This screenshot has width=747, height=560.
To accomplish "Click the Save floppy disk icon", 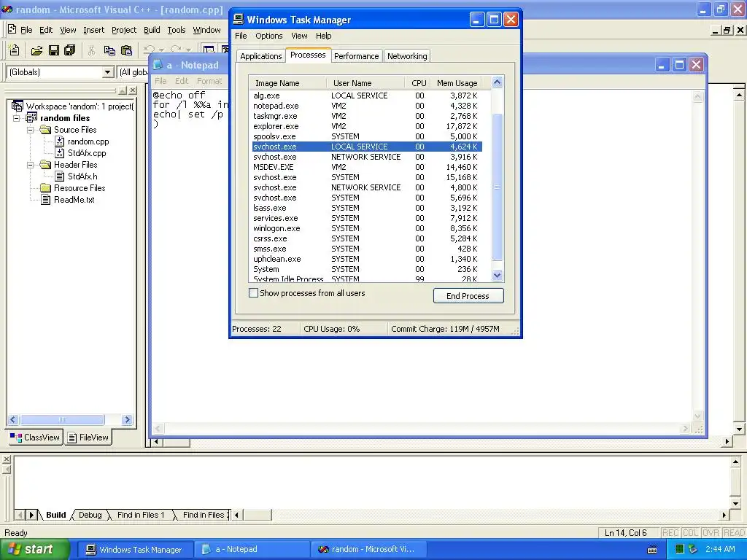I will tap(54, 50).
